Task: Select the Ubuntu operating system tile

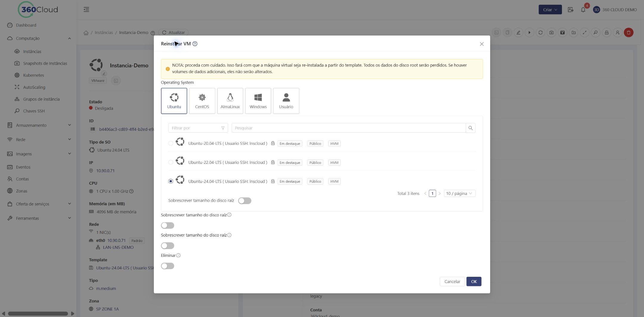Action: (174, 101)
